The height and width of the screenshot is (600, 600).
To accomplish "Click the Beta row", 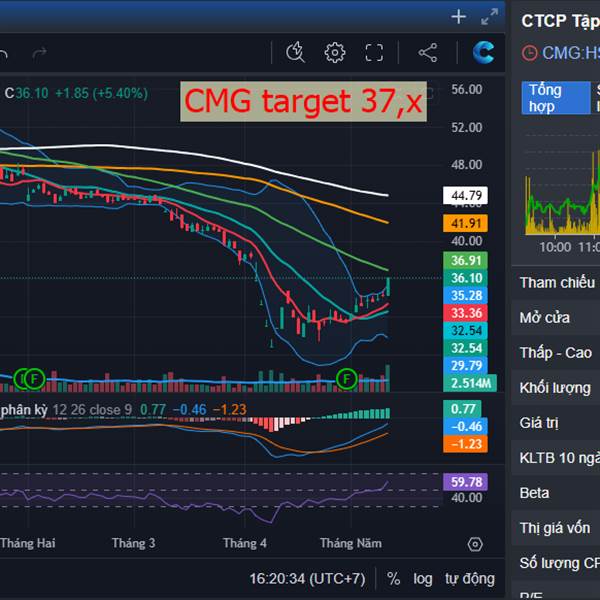I will click(556, 493).
